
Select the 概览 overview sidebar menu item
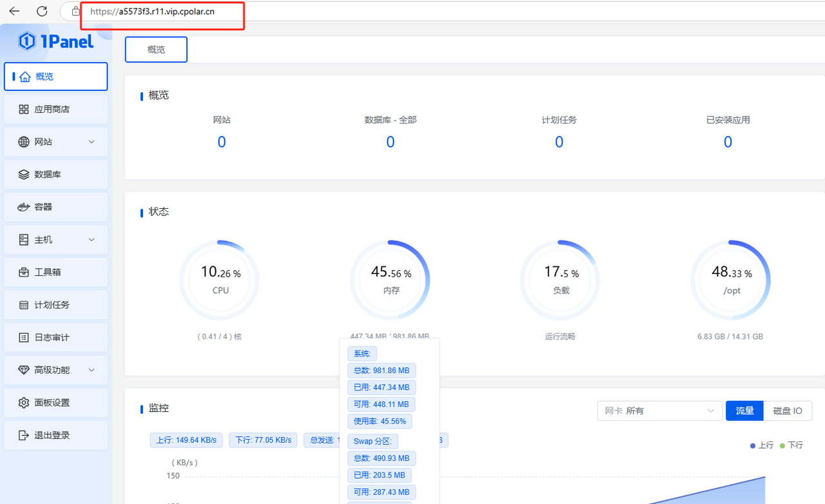pyautogui.click(x=55, y=77)
